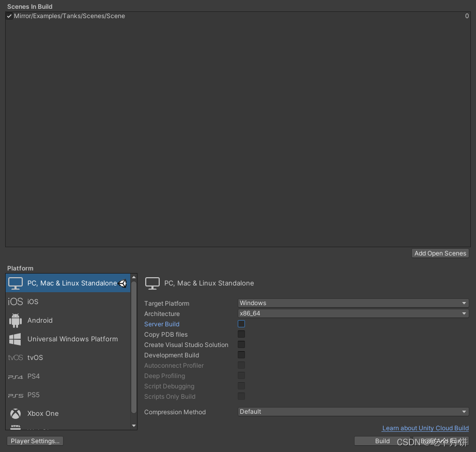Select the tvOS platform icon
This screenshot has width=476, height=452.
coord(15,357)
